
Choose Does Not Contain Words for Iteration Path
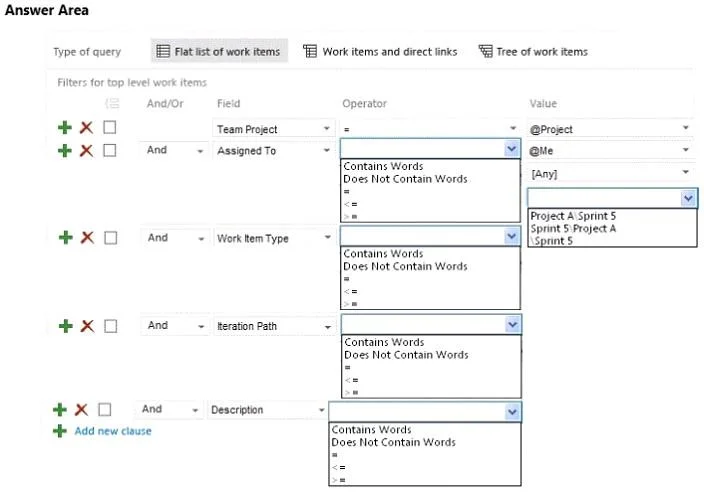[406, 355]
